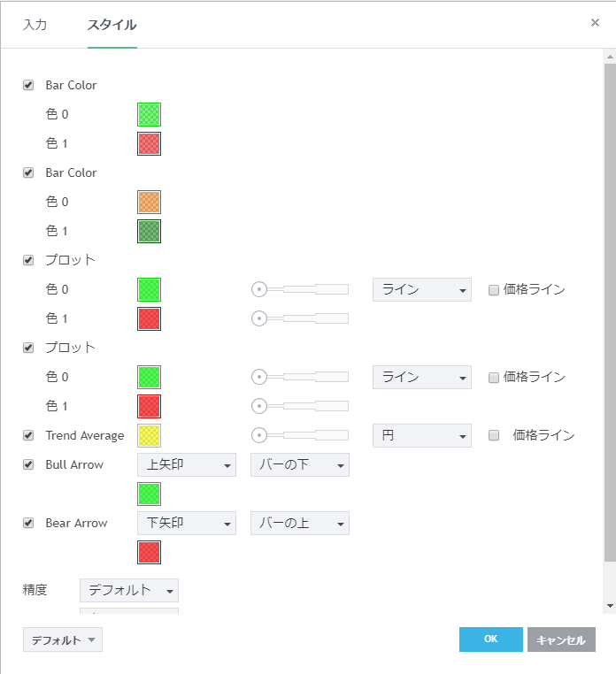
Task: Enable 価格ライン for Trend Average
Action: 495,435
